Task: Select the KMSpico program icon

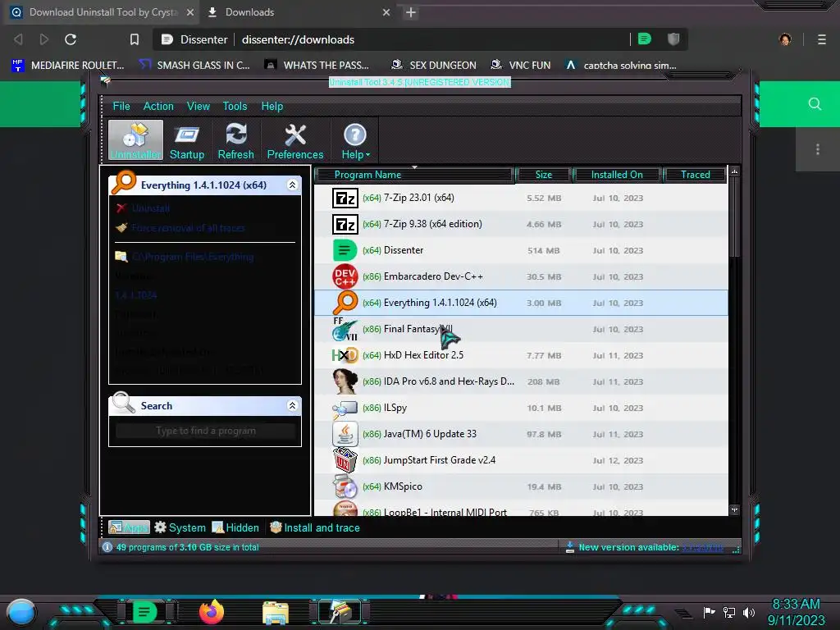Action: pos(345,486)
